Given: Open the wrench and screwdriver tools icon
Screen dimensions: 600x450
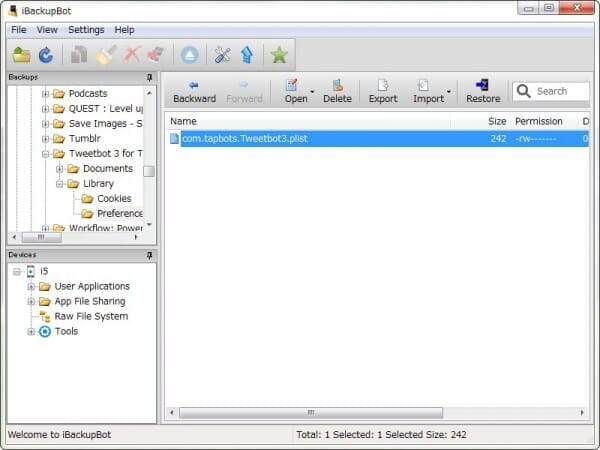Looking at the screenshot, I should pyautogui.click(x=223, y=55).
